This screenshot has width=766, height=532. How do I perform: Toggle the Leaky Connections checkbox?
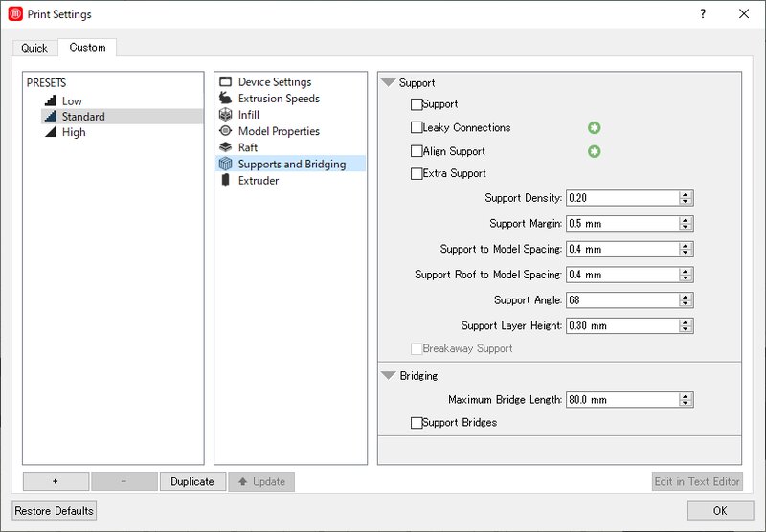click(x=417, y=128)
